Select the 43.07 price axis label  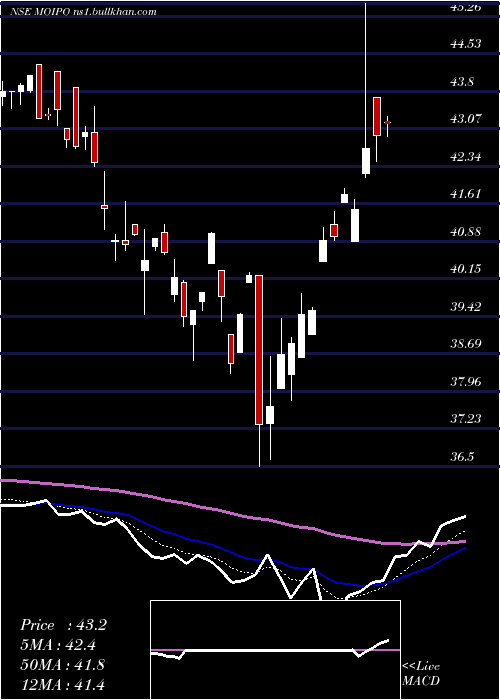coord(468,119)
